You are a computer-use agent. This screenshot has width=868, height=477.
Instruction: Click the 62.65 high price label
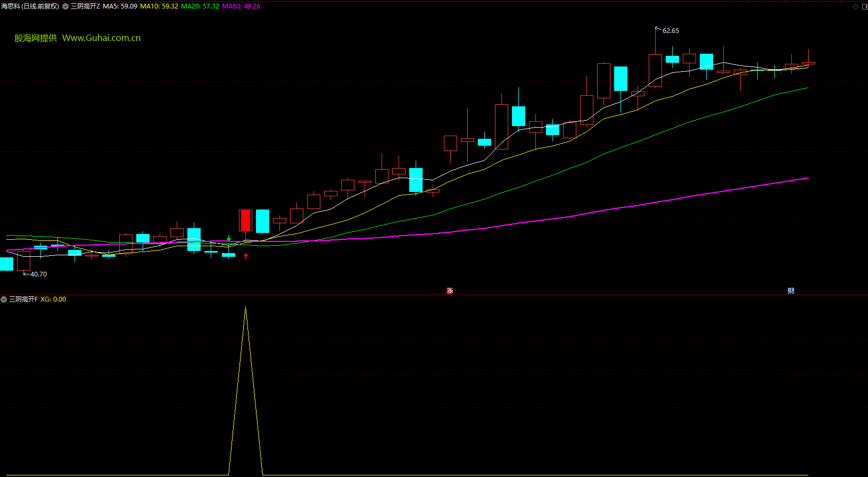[671, 31]
